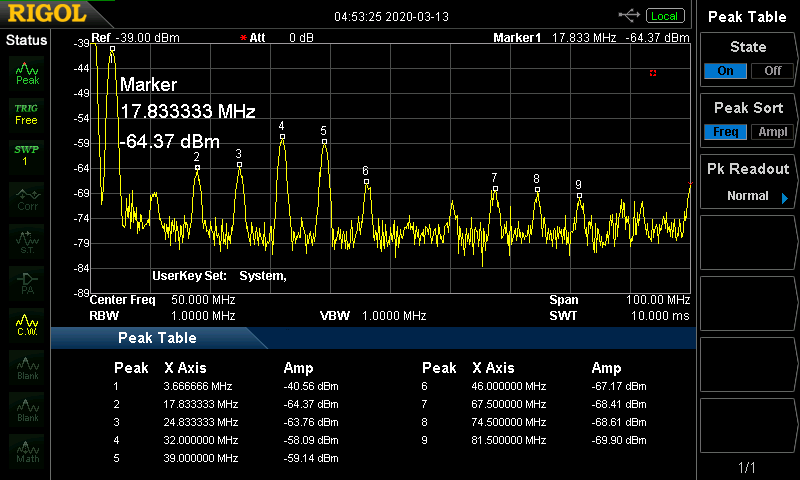The image size is (800, 480).
Task: Open the Pk Readout menu option
Action: tap(747, 182)
